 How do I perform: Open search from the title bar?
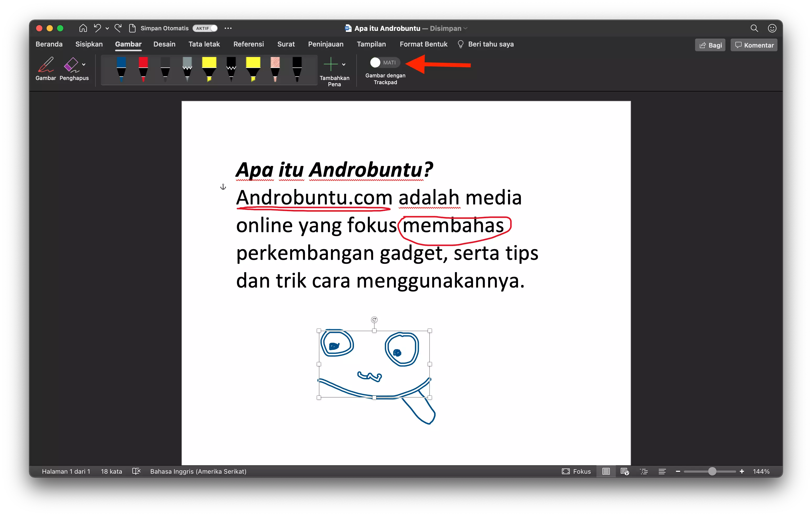point(754,28)
